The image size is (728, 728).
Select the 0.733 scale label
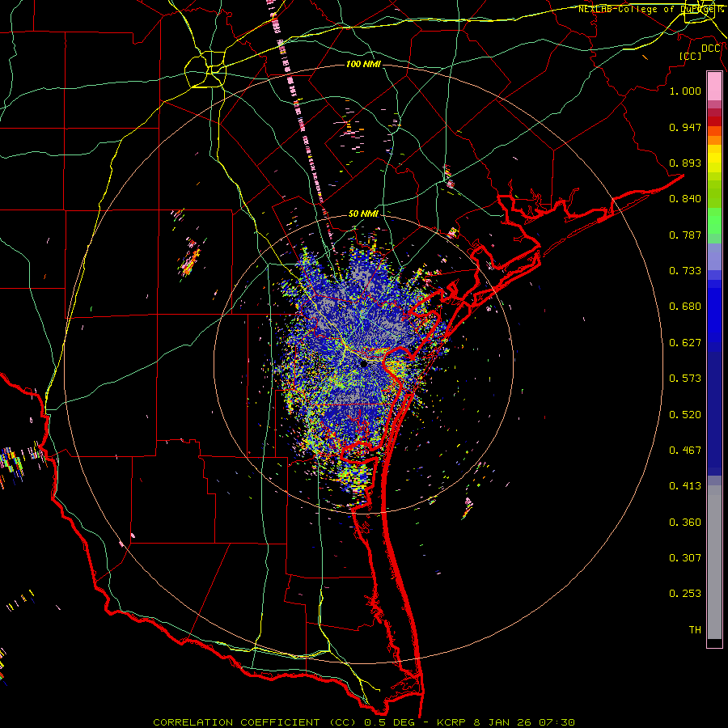click(685, 271)
